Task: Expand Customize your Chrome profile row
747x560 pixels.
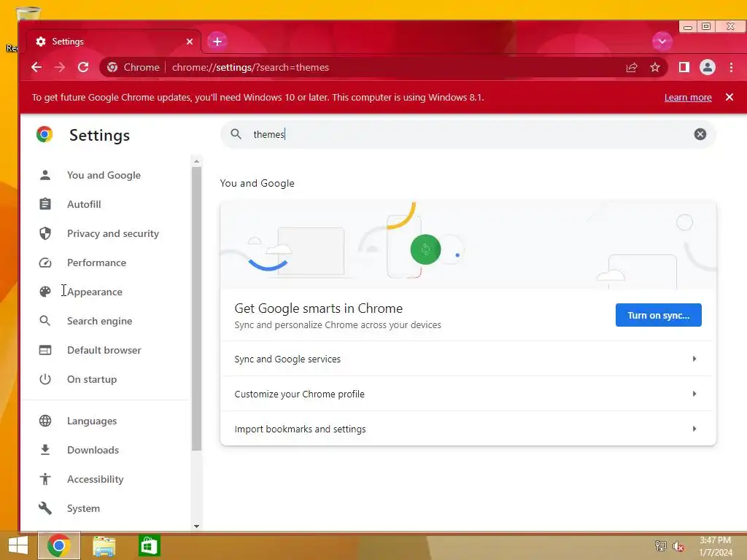Action: (x=468, y=394)
